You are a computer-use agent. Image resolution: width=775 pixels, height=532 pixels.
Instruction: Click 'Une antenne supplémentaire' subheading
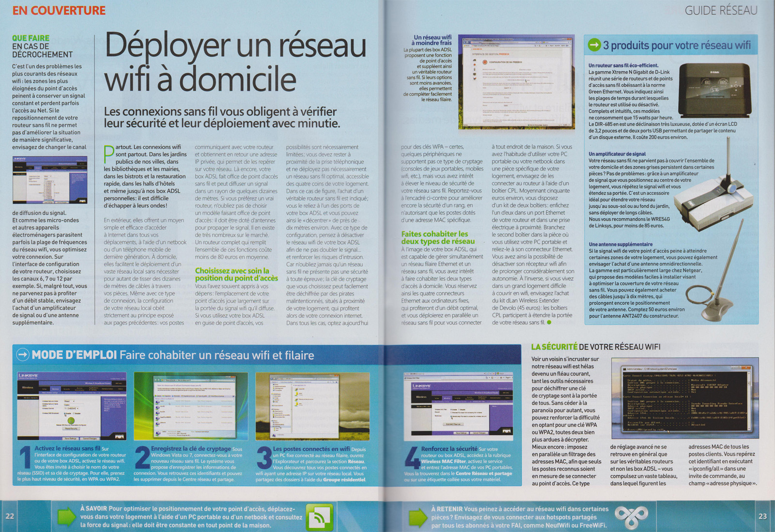pyautogui.click(x=620, y=244)
